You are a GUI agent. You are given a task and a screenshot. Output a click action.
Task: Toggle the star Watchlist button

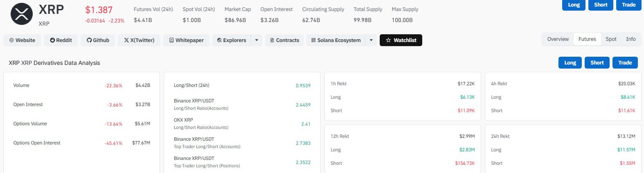coord(401,40)
